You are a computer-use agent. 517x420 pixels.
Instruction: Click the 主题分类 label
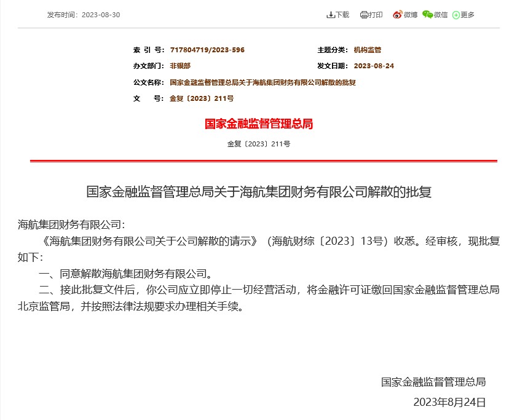point(333,50)
